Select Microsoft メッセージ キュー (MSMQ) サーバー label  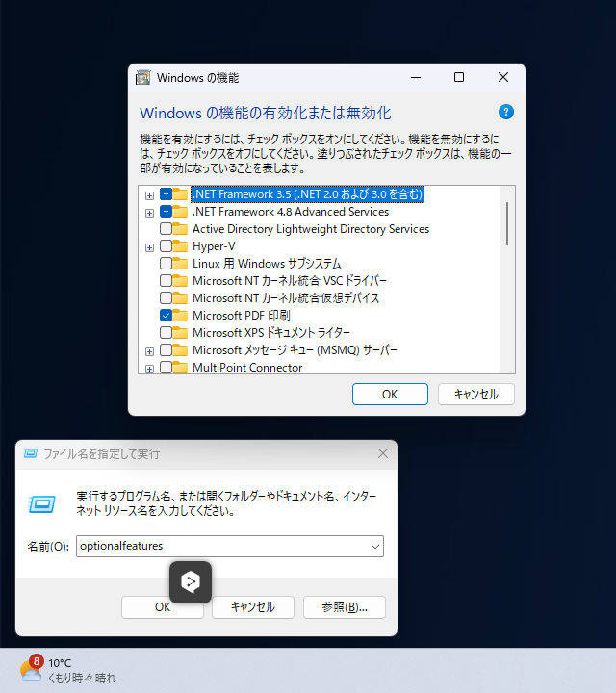tap(295, 350)
